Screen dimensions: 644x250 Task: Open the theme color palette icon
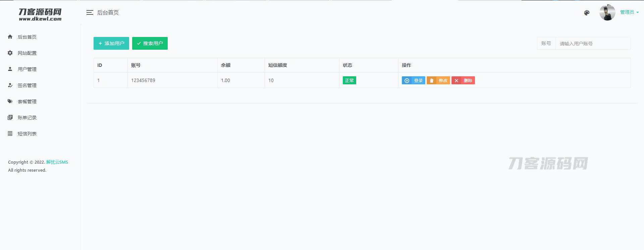pos(587,13)
